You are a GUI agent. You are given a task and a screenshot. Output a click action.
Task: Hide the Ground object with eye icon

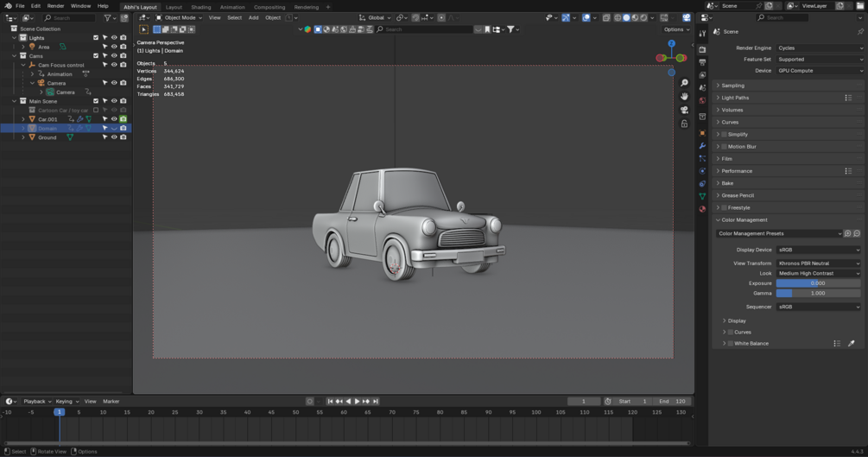(x=114, y=137)
